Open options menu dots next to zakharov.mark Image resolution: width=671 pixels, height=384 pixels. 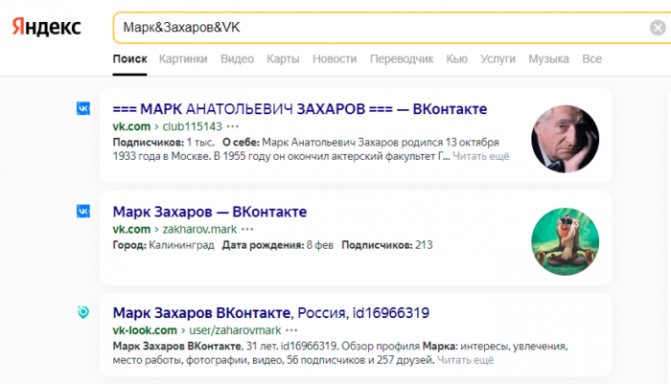[247, 229]
